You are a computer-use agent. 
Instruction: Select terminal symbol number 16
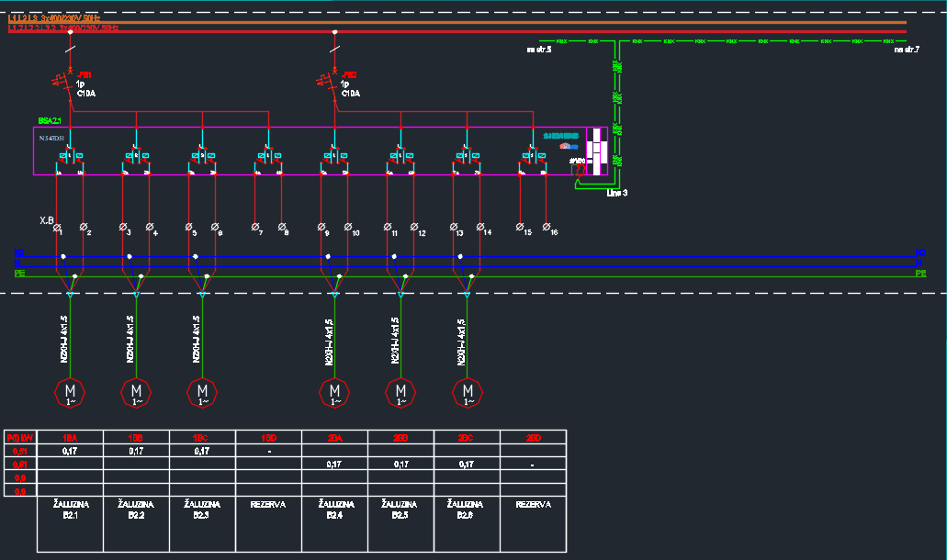pos(547,227)
